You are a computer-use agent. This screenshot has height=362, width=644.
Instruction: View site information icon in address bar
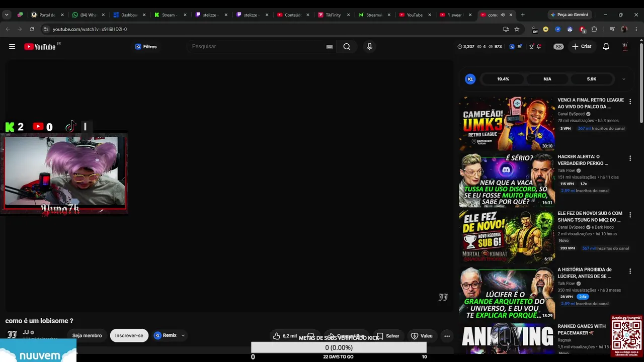46,29
